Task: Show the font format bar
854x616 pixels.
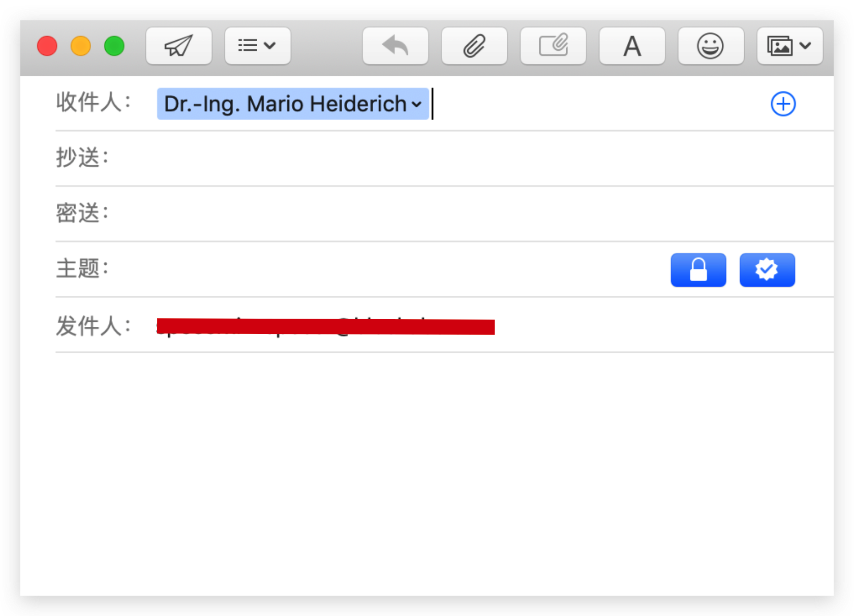Action: tap(632, 46)
